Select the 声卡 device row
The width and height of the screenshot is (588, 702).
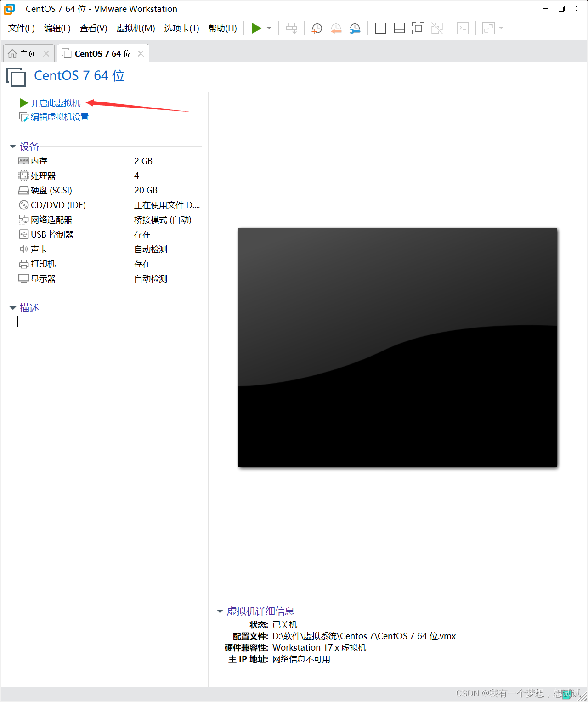click(109, 249)
